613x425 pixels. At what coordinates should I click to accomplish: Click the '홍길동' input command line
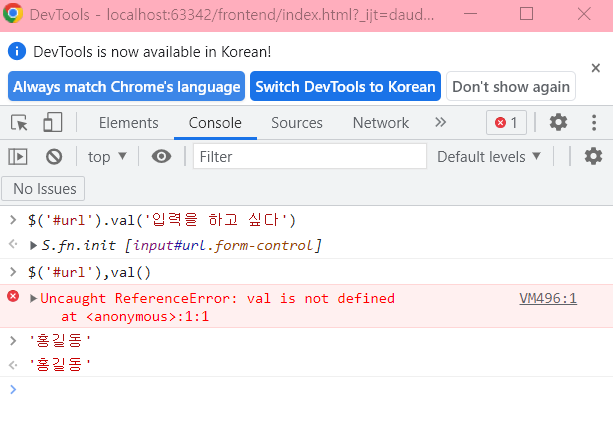59,340
